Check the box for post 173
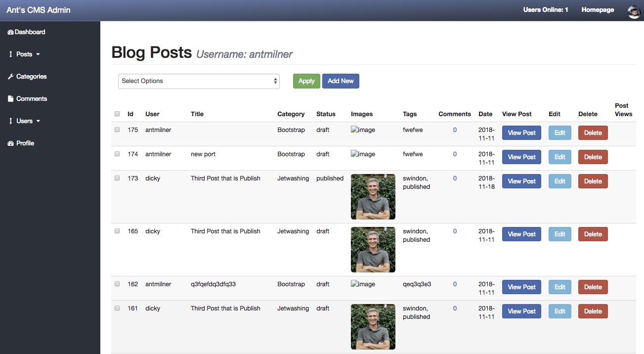Screen dimensions: 644x354 click(117, 178)
